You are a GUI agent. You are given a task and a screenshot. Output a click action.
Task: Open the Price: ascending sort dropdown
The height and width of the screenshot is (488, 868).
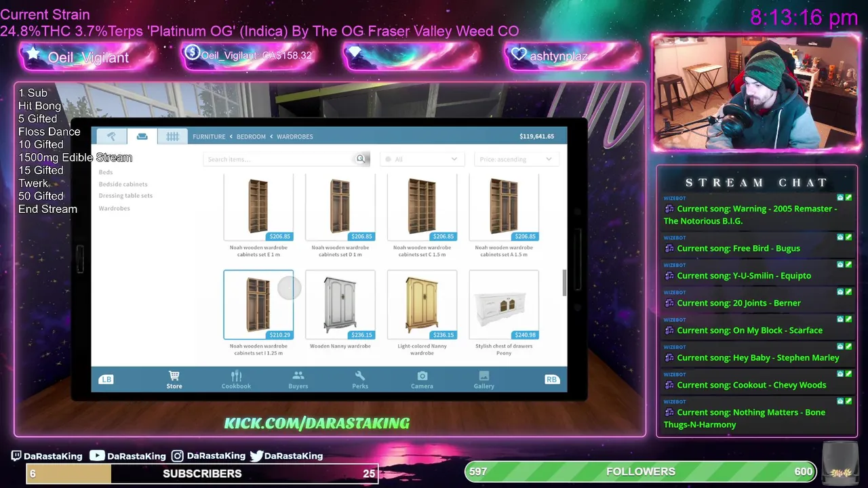pyautogui.click(x=515, y=159)
